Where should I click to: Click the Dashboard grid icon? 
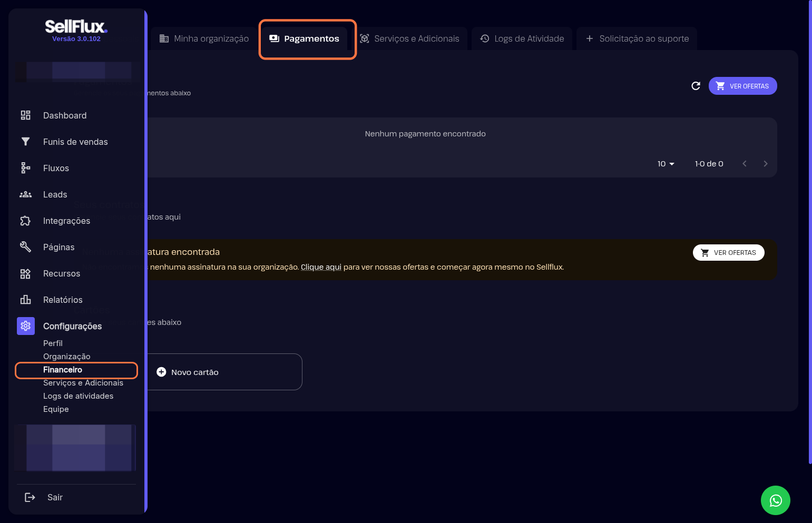pos(25,115)
